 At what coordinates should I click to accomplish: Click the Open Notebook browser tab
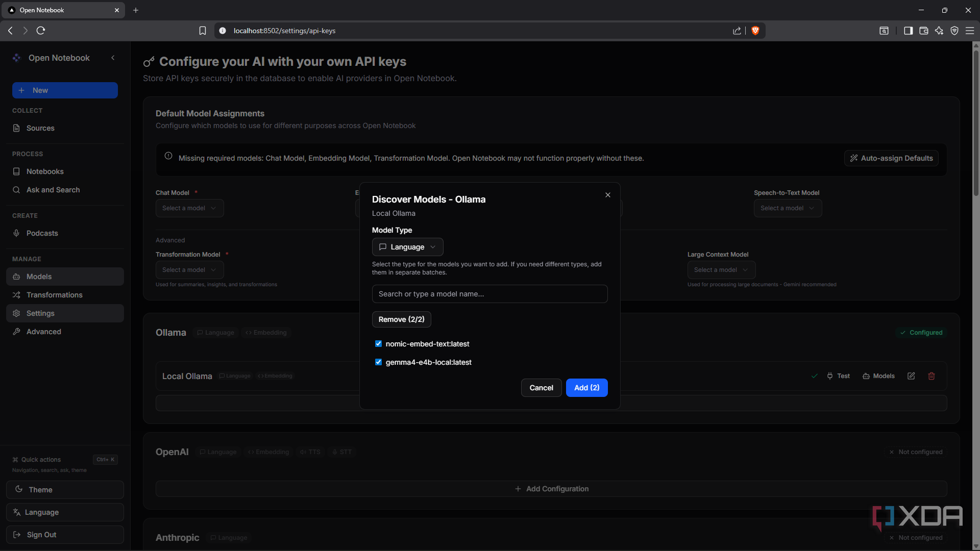click(64, 10)
